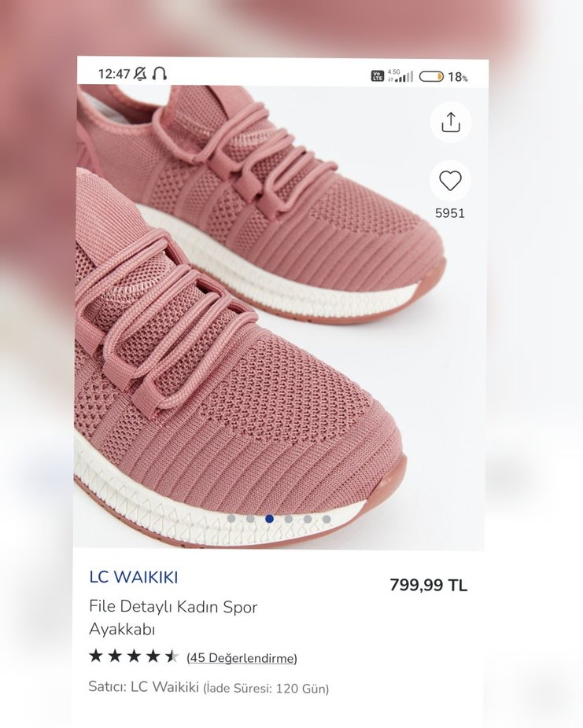This screenshot has height=728, width=583.
Task: Tap the 799,99 TL price label
Action: point(428,585)
